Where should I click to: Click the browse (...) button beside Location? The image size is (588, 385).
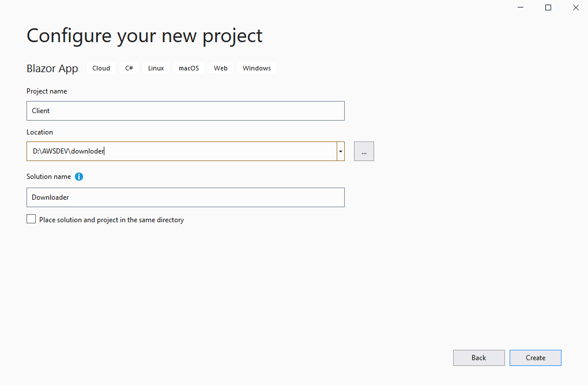pyautogui.click(x=364, y=151)
